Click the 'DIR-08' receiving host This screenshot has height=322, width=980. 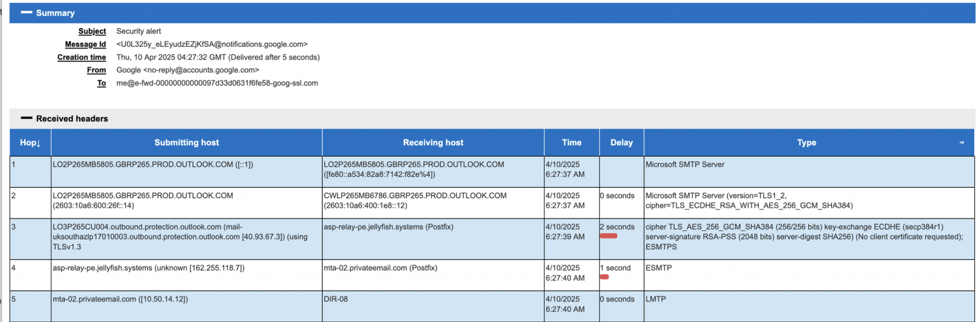coord(336,298)
